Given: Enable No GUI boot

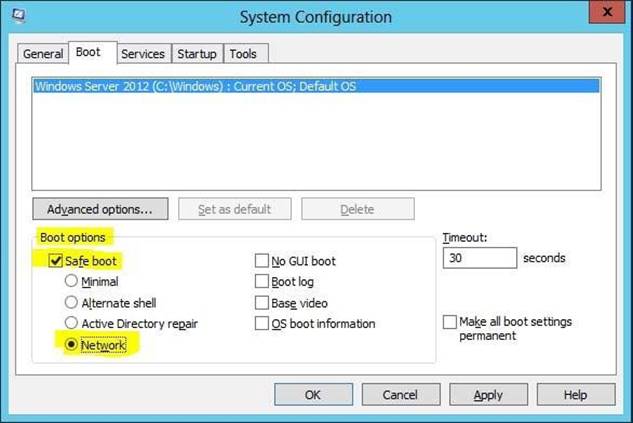Looking at the screenshot, I should [262, 262].
